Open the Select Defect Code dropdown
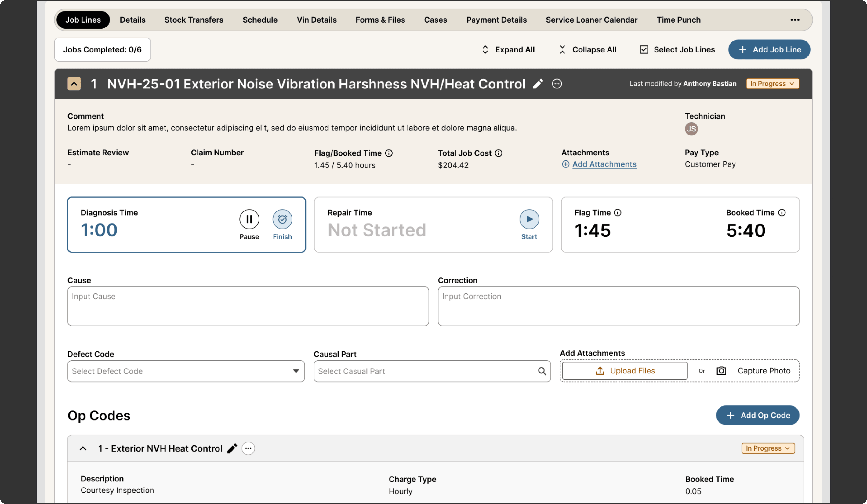867x504 pixels. point(186,371)
